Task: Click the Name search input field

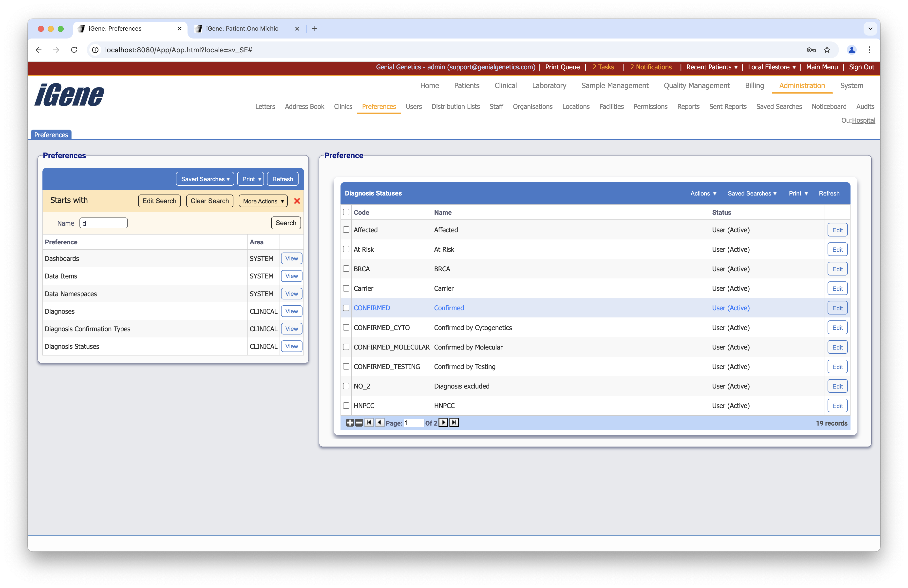Action: 103,223
